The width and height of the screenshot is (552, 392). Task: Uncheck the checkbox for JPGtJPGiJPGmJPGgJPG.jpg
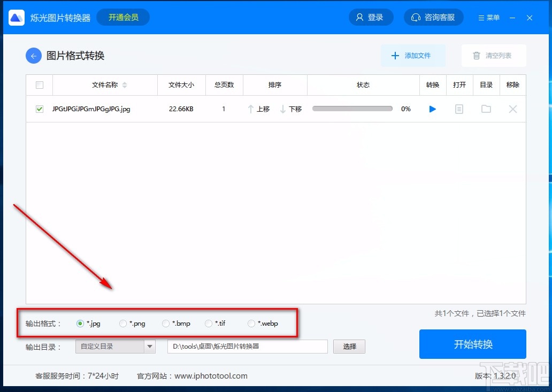(x=39, y=109)
